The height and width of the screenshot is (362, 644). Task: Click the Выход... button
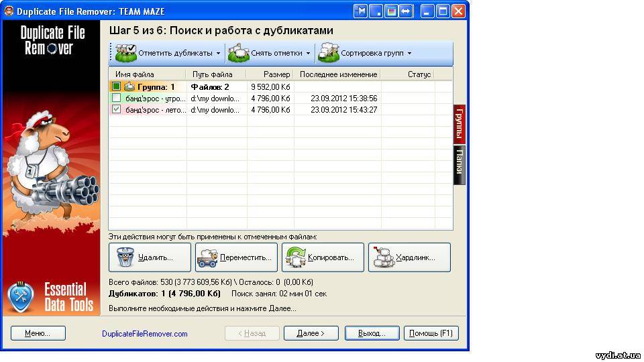pos(372,333)
